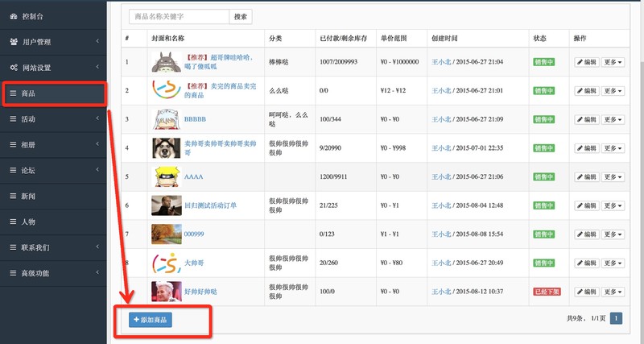This screenshot has width=644, height=344.
Task: Open the 000999 product link
Action: pyautogui.click(x=194, y=234)
